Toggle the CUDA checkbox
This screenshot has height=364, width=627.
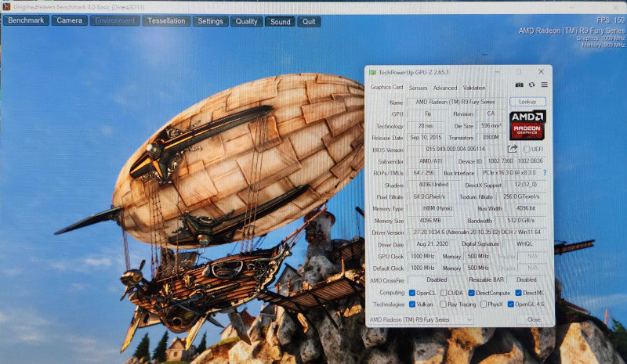point(443,293)
